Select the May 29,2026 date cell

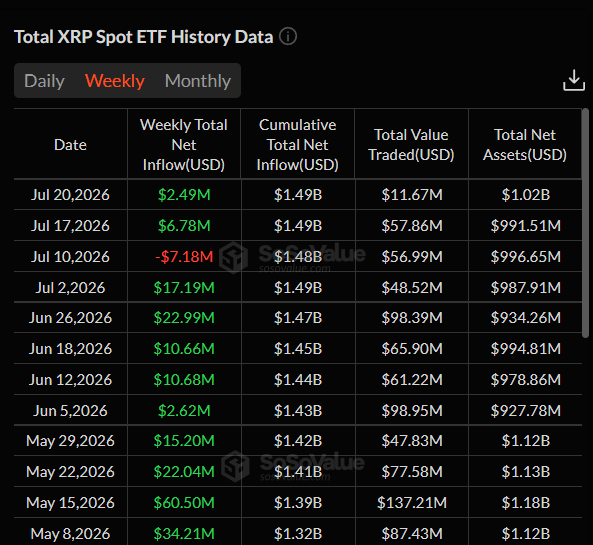pyautogui.click(x=70, y=441)
